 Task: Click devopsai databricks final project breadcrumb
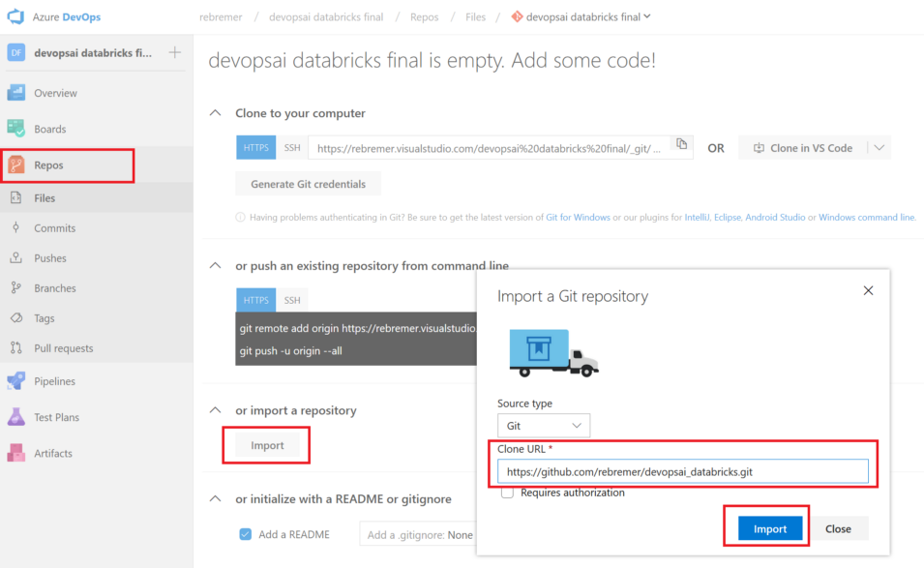point(326,17)
